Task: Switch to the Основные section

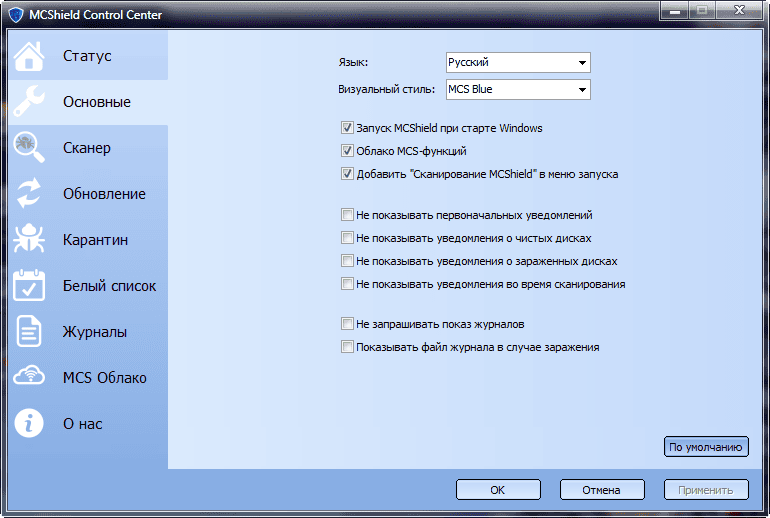Action: [x=88, y=102]
